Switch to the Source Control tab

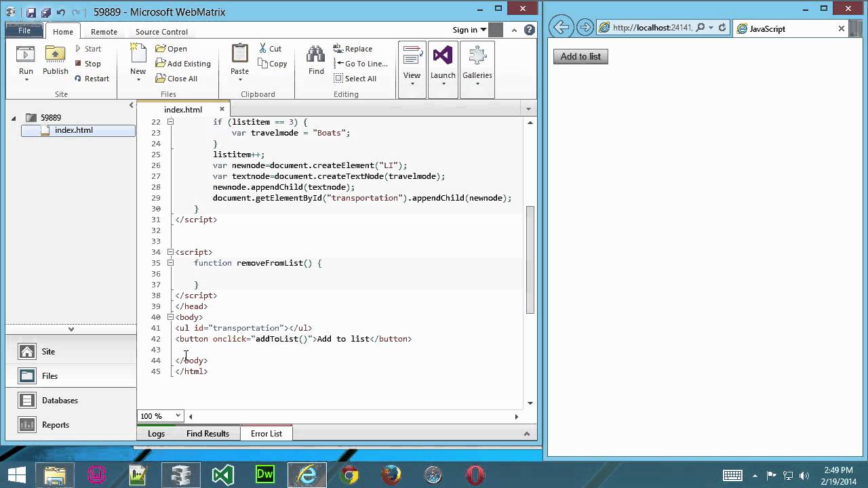coord(161,31)
